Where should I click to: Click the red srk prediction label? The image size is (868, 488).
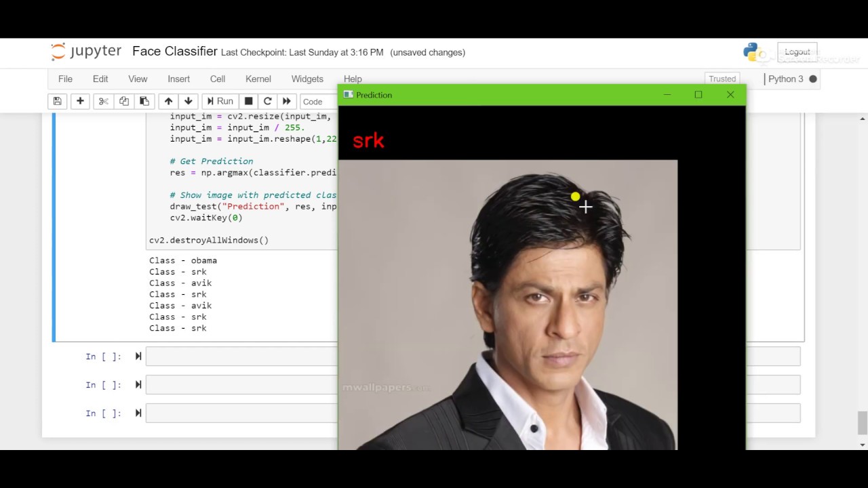click(x=368, y=140)
